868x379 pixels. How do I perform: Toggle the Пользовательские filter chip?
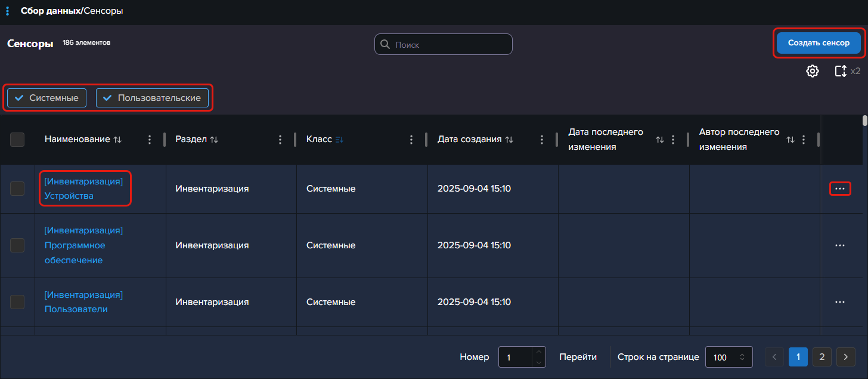tap(152, 98)
